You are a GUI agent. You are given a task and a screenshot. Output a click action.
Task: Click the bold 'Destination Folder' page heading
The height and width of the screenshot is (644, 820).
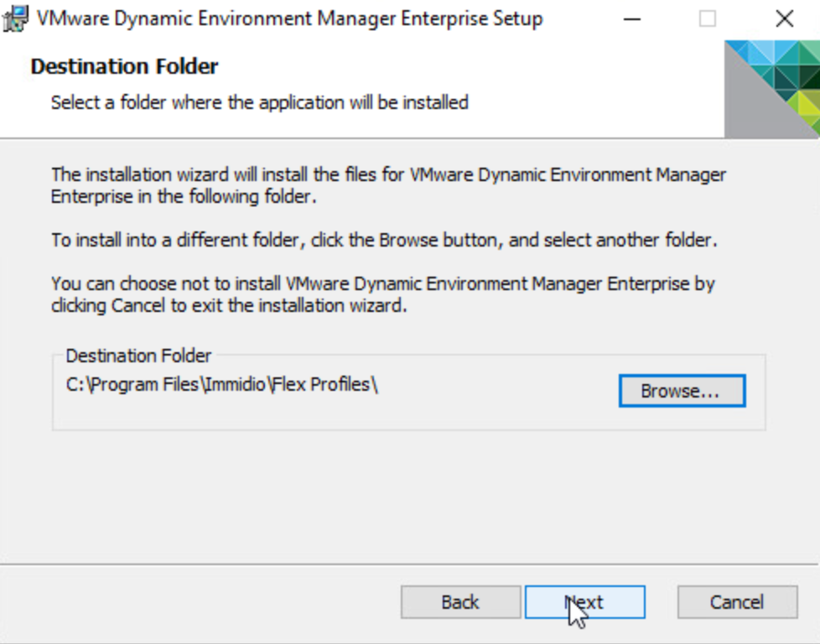124,66
